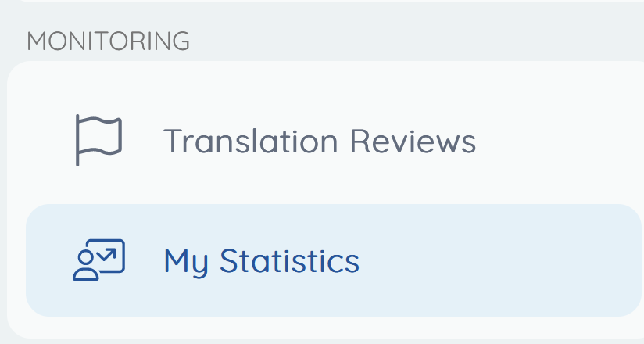Click the word "Reviews" in the sidebar
This screenshot has width=644, height=344.
pyautogui.click(x=413, y=142)
